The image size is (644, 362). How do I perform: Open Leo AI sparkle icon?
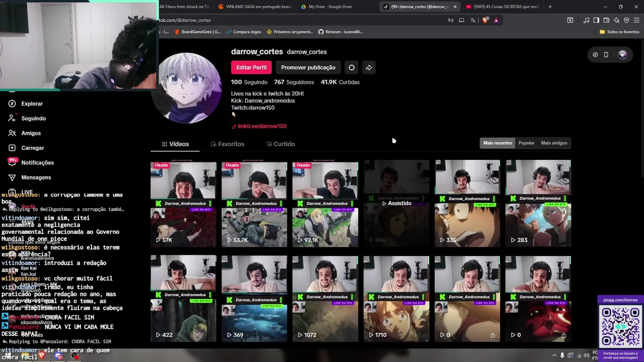pyautogui.click(x=616, y=20)
